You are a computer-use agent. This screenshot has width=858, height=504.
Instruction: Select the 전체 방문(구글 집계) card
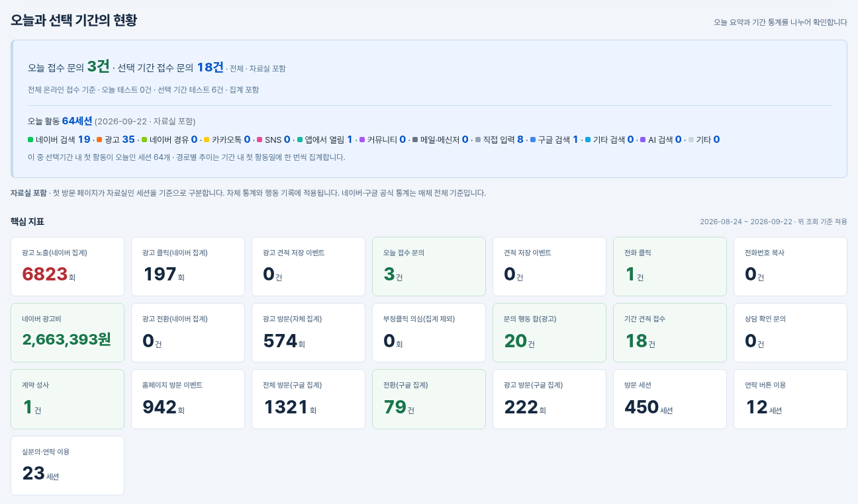309,399
